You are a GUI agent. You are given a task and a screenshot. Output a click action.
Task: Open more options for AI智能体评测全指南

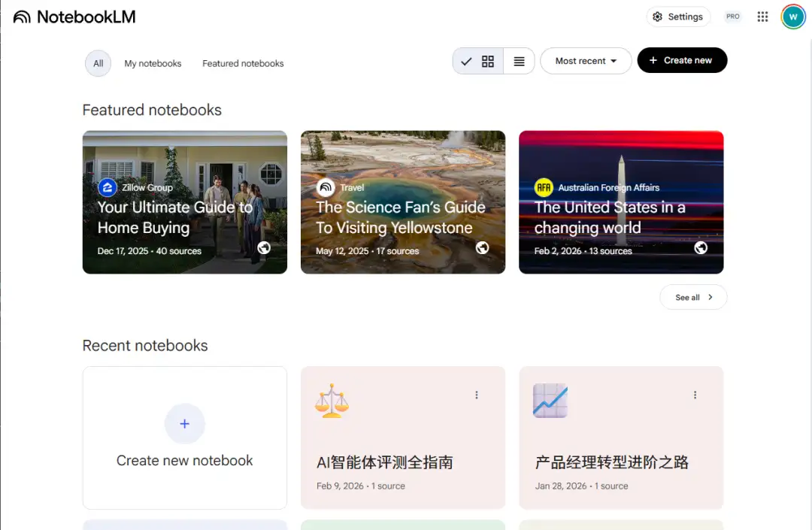point(477,395)
